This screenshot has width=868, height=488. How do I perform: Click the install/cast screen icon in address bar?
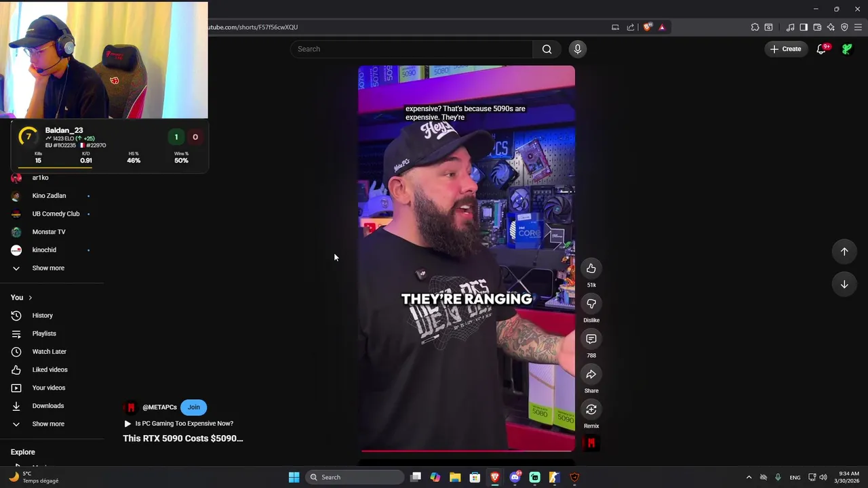(x=615, y=27)
